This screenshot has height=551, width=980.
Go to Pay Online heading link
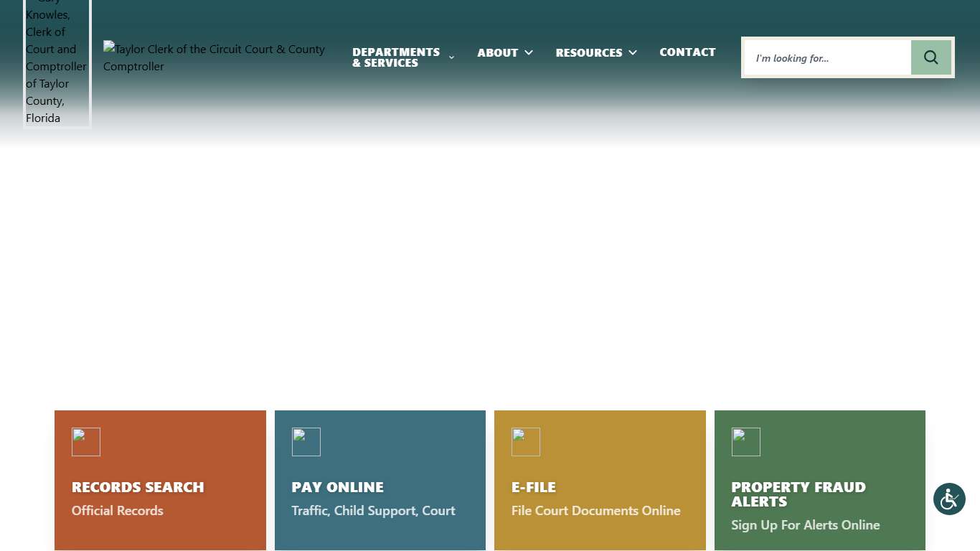click(337, 487)
